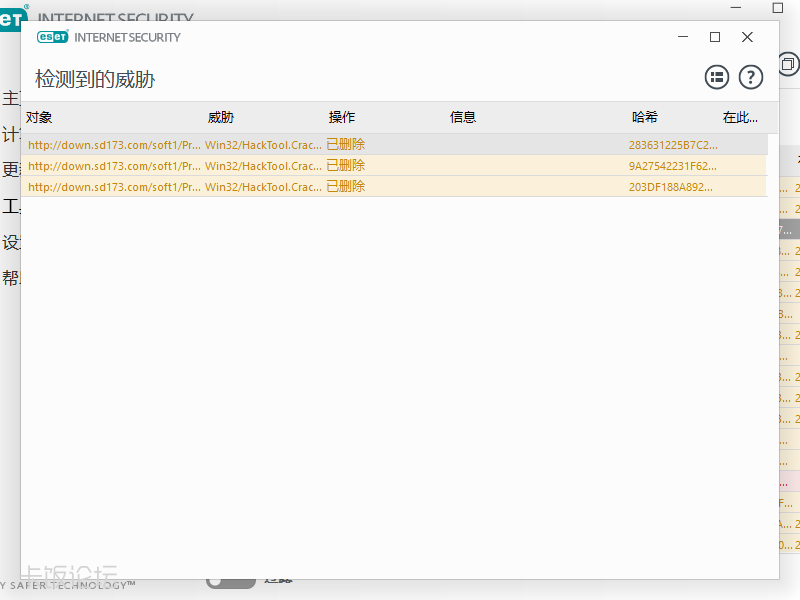800x600 pixels.
Task: Click the 操作 column header
Action: tap(342, 118)
